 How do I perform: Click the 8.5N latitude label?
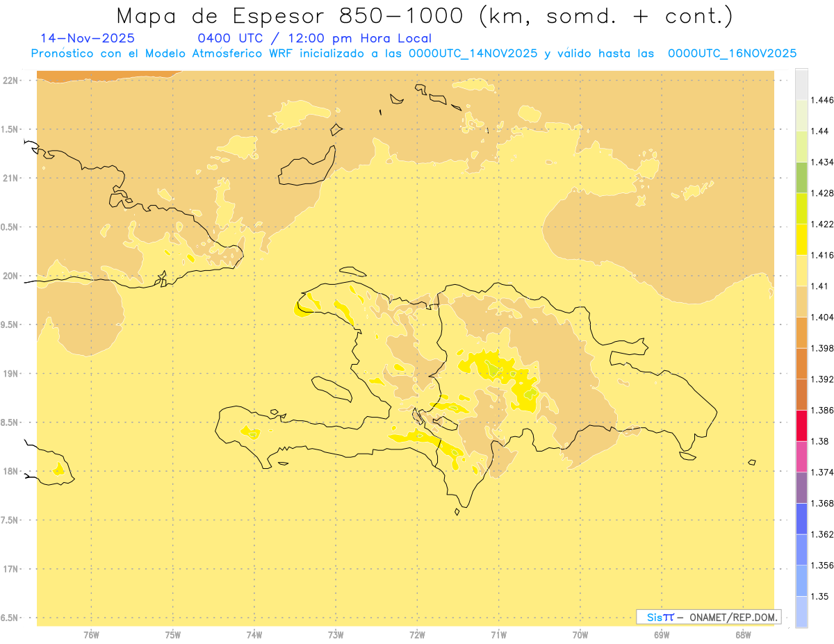point(10,422)
